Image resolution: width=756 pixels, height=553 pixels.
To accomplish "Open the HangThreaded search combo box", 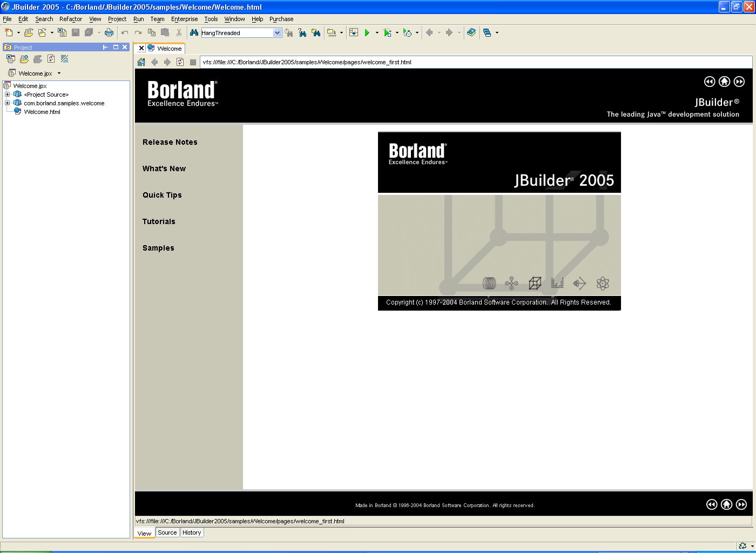I will [277, 33].
